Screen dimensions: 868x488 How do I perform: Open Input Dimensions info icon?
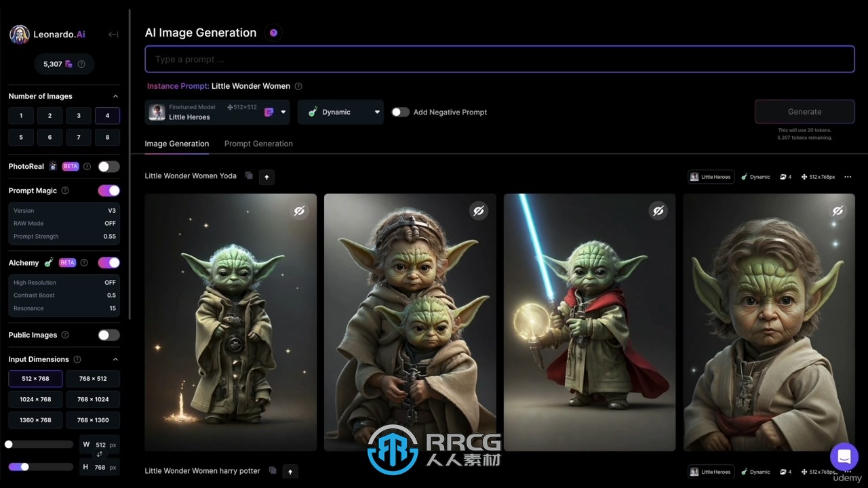(x=77, y=359)
